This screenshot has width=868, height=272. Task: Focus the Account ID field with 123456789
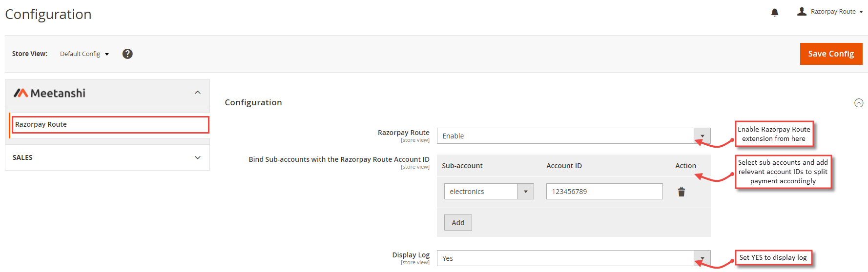(604, 192)
